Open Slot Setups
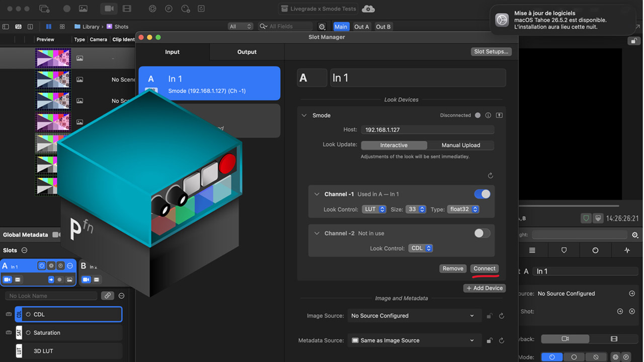Screen dimensions: 644x362 pyautogui.click(x=491, y=52)
